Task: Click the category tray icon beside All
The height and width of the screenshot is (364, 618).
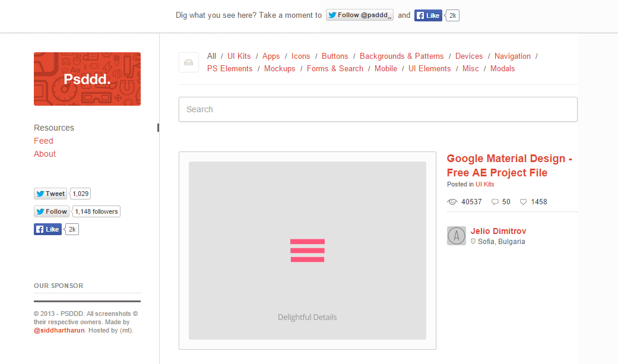Action: [188, 62]
